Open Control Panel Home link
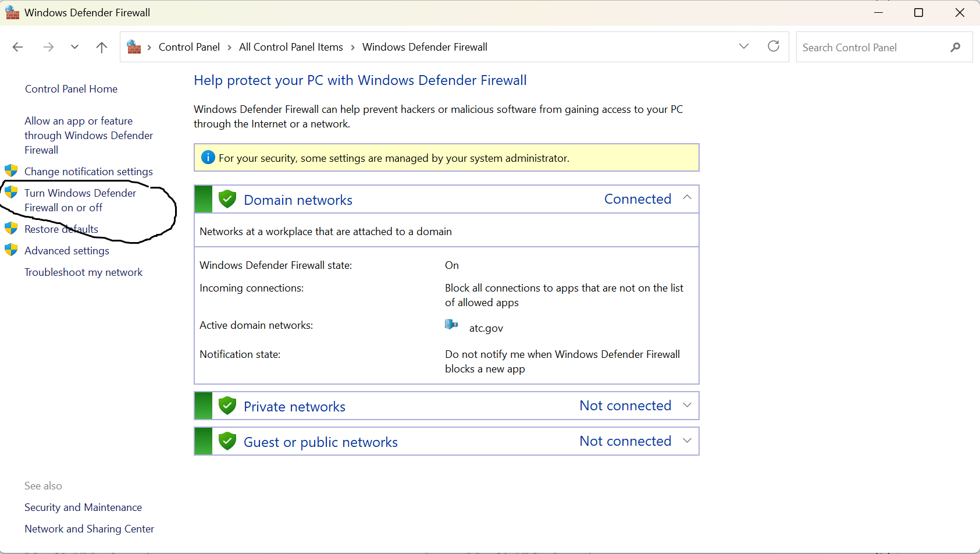 click(71, 89)
